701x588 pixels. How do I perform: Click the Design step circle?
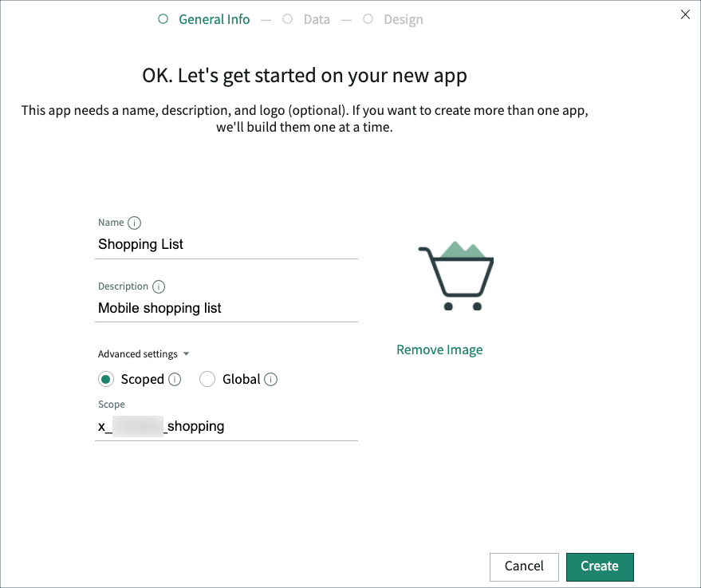coord(368,18)
